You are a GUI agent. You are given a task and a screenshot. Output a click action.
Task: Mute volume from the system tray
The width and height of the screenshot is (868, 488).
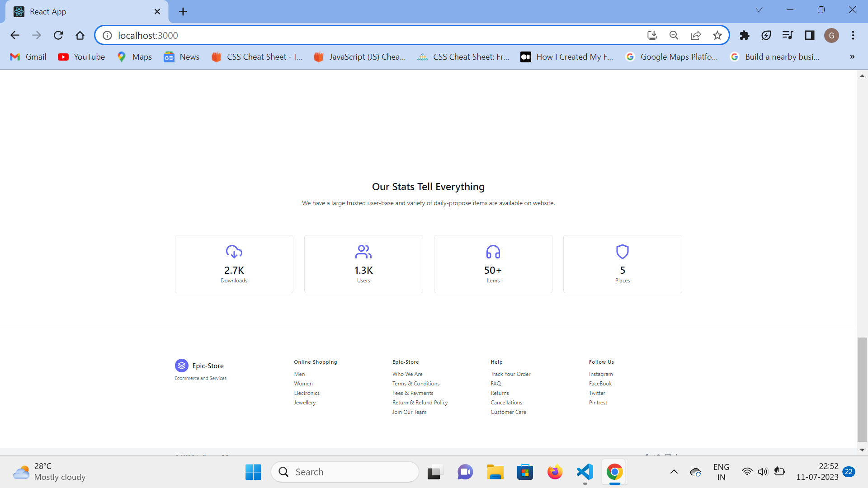pos(763,472)
